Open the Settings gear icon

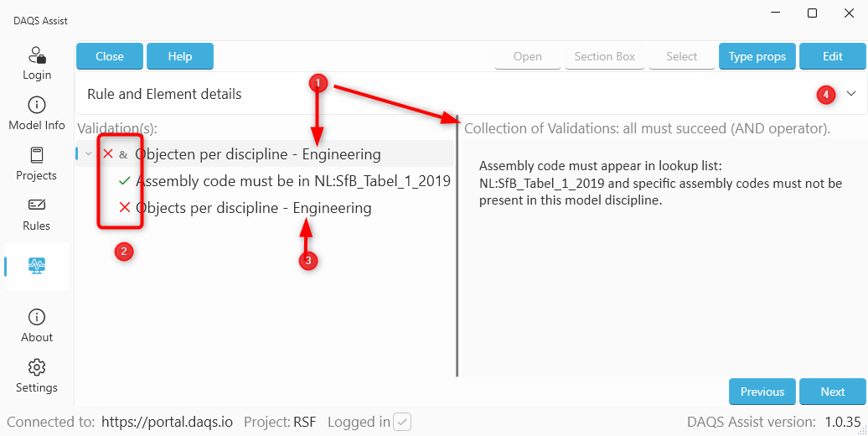[x=37, y=368]
